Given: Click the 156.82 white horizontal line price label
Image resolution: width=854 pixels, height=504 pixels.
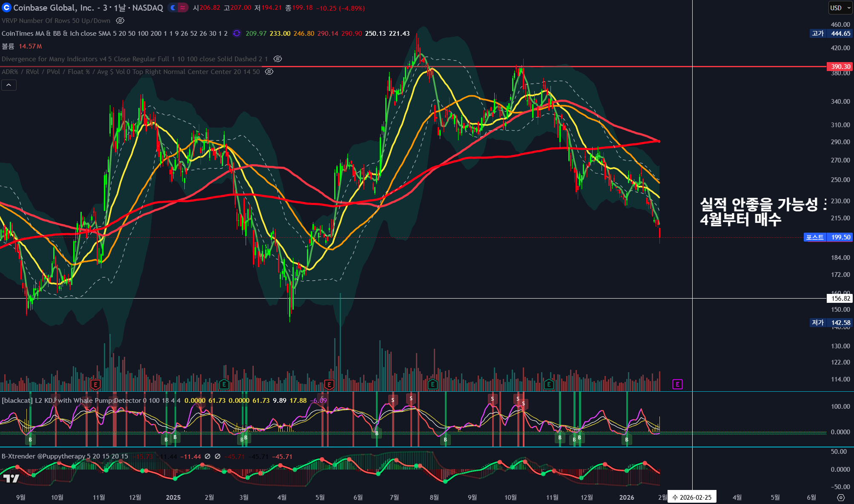Looking at the screenshot, I should 840,299.
